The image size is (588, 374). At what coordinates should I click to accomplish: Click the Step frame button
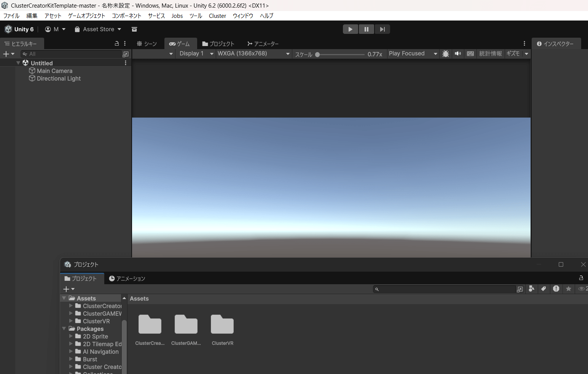[x=382, y=29]
